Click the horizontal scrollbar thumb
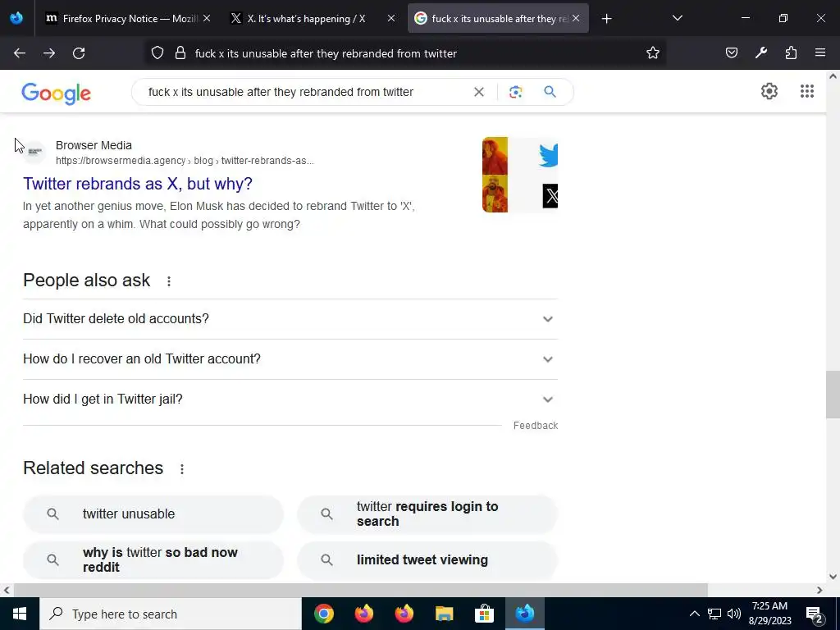840x630 pixels. pyautogui.click(x=361, y=591)
